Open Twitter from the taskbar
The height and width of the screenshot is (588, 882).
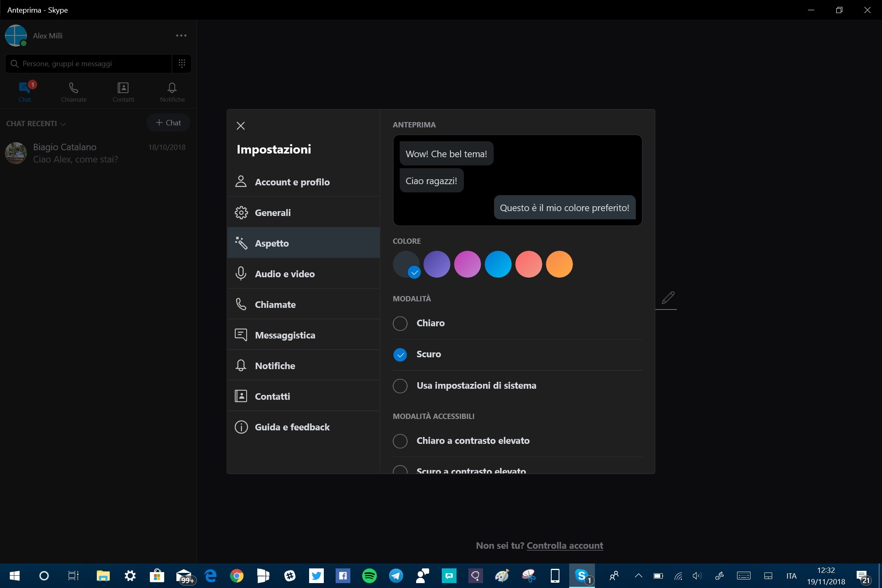316,576
